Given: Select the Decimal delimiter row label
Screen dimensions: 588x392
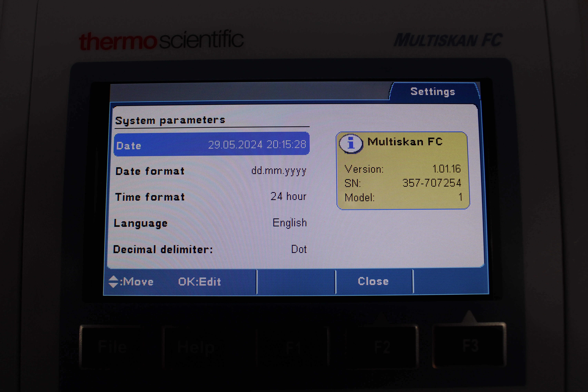Looking at the screenshot, I should 163,250.
